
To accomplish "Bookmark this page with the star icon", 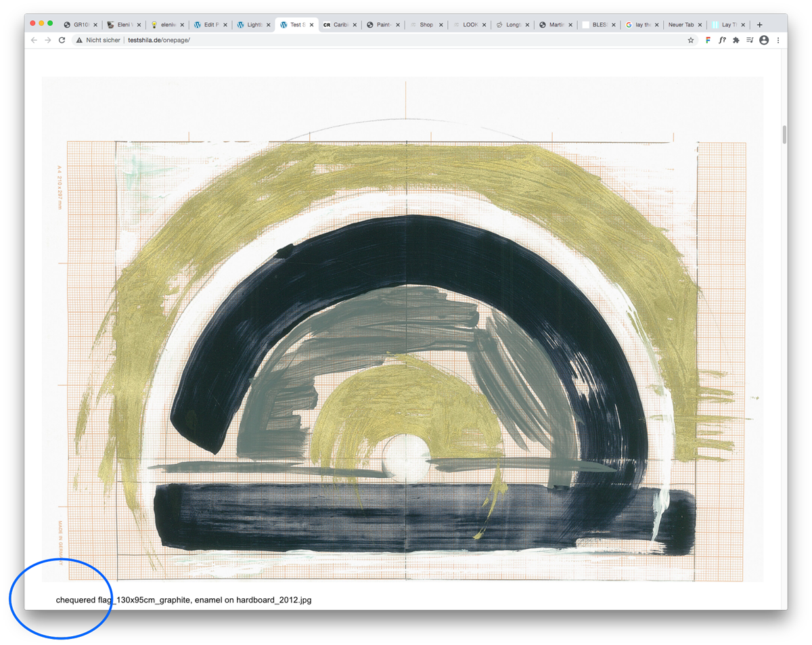I will [x=691, y=41].
